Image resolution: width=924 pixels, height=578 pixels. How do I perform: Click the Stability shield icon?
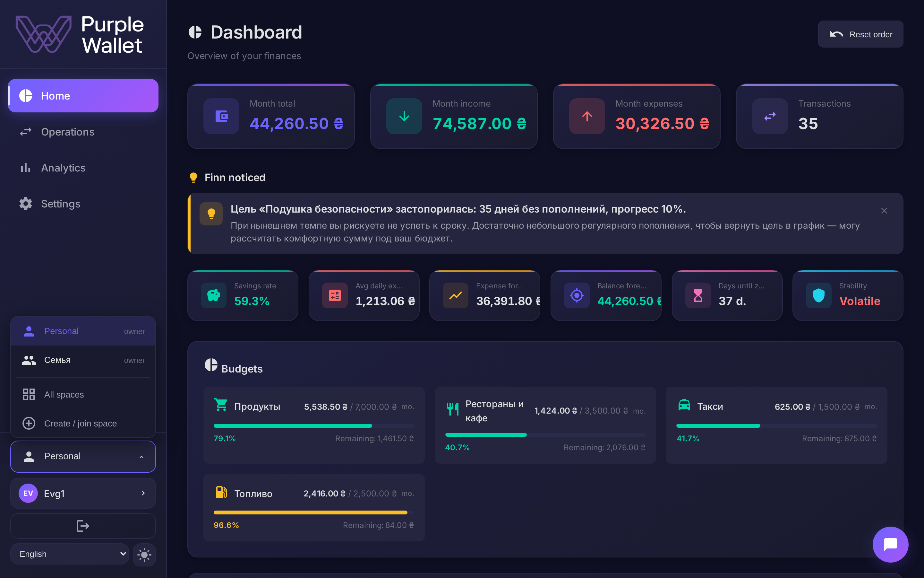(819, 295)
